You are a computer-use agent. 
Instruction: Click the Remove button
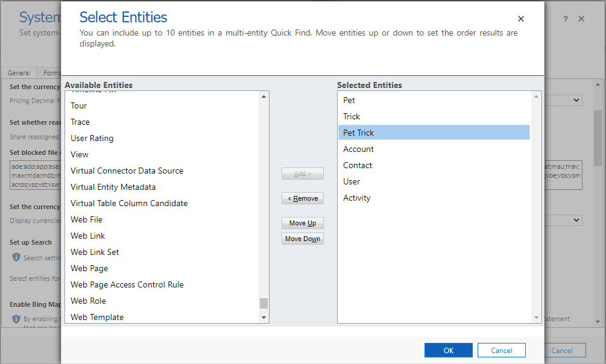(302, 198)
